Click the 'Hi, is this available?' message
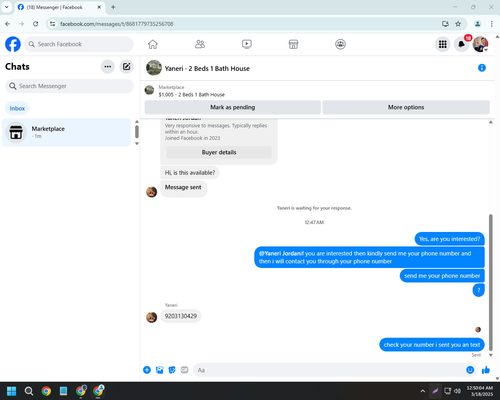 click(x=190, y=173)
